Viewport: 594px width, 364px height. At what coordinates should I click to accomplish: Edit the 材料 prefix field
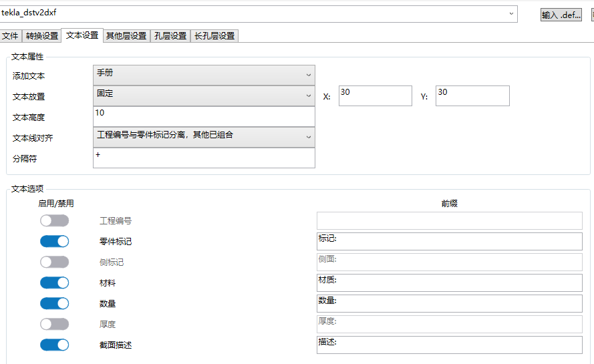point(449,283)
